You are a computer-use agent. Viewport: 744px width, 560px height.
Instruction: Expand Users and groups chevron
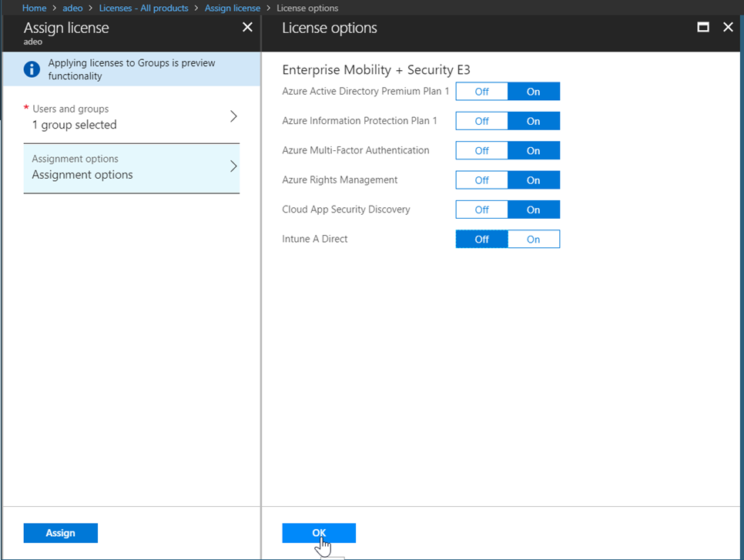[233, 117]
